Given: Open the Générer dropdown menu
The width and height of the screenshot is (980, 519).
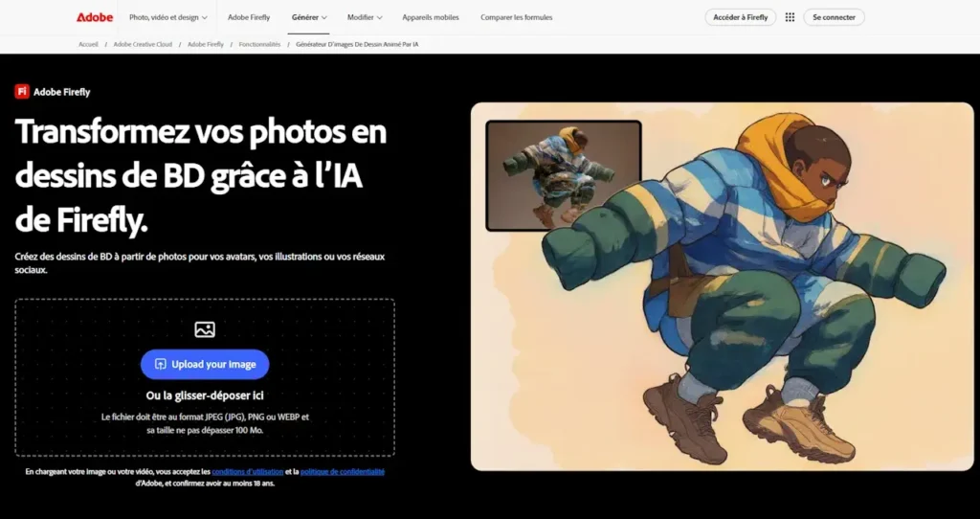Looking at the screenshot, I should (x=309, y=17).
